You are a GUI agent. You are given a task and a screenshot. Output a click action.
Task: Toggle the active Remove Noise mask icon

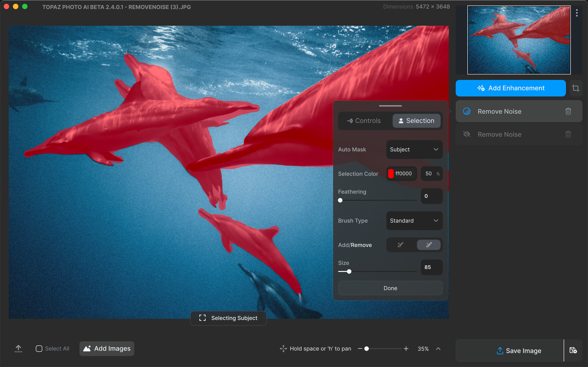point(467,111)
